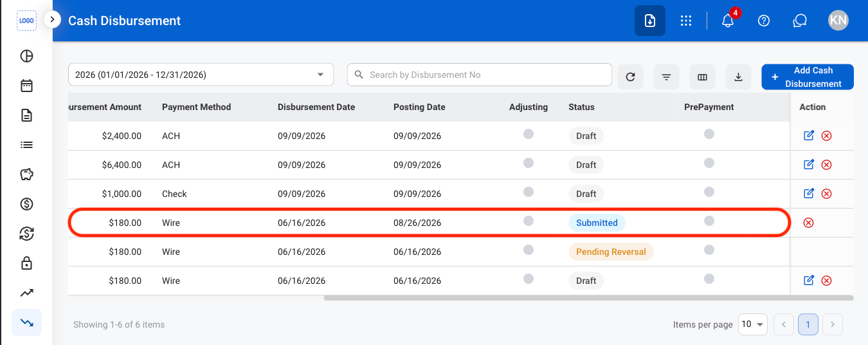
Task: Delete the $1,000.00 Check disbursement
Action: [827, 194]
